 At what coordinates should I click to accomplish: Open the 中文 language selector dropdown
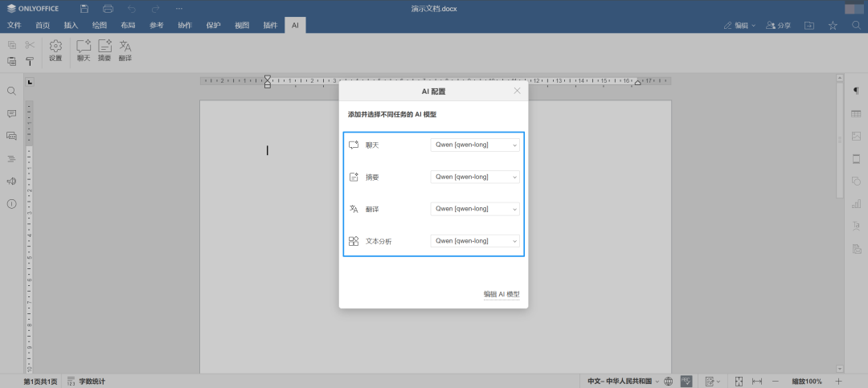(624, 382)
